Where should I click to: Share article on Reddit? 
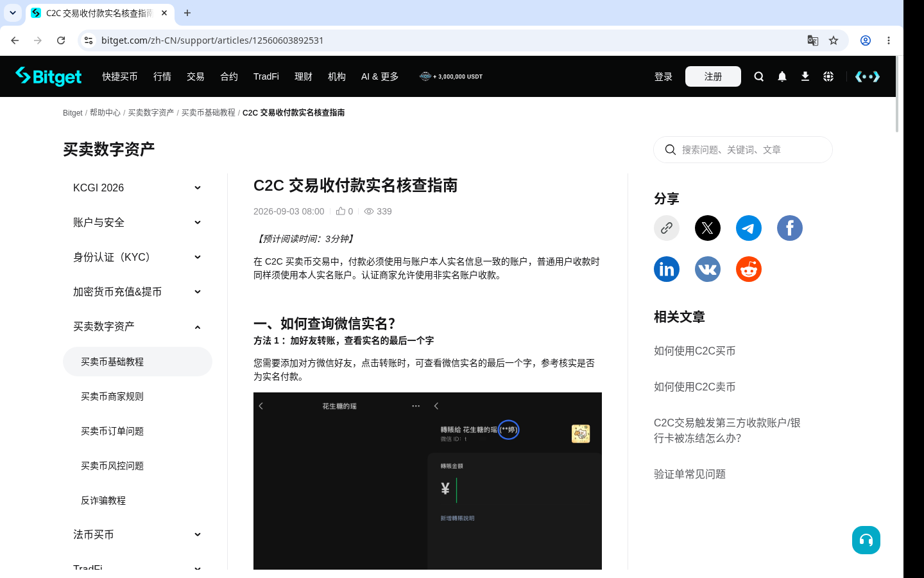[749, 269]
